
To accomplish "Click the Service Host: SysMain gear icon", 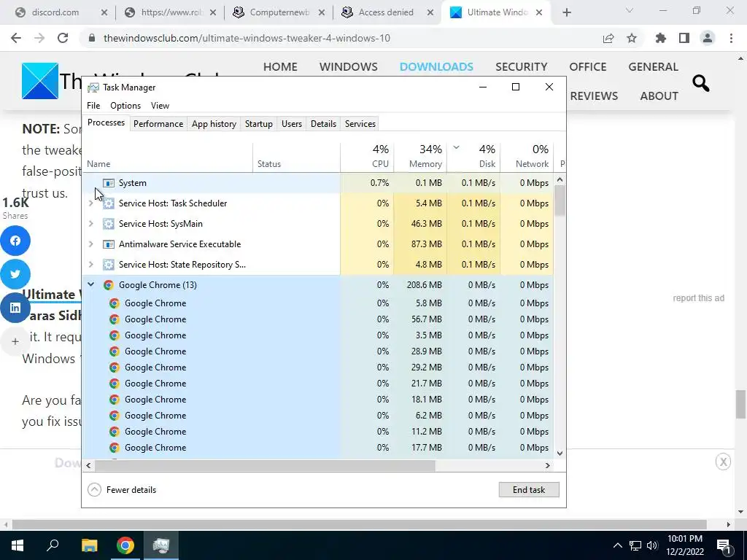I will [109, 224].
